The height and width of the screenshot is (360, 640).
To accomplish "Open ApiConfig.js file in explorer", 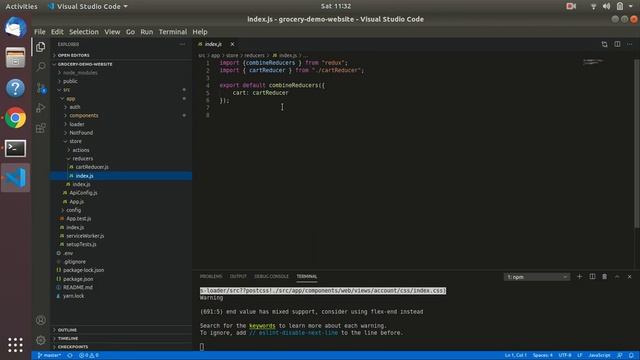I will pos(83,193).
